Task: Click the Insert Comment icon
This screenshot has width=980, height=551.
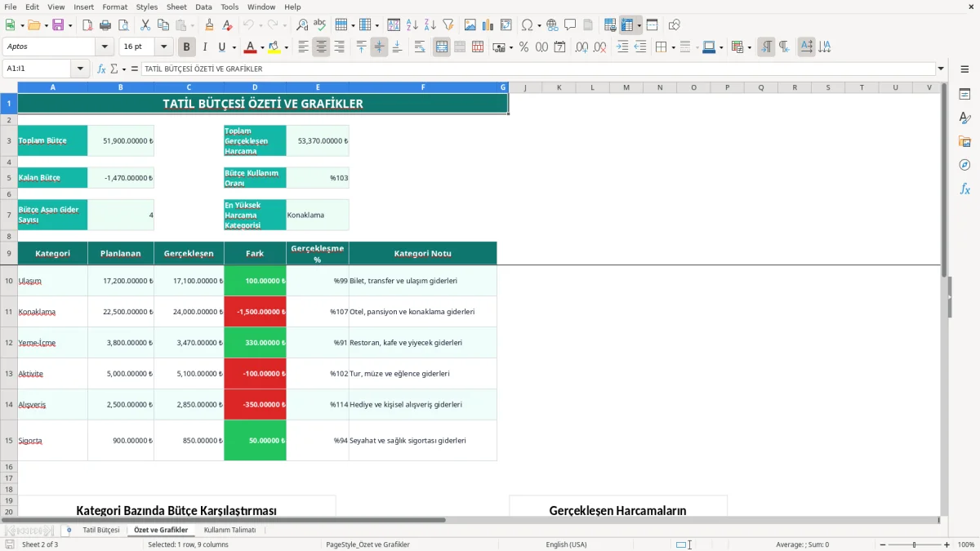Action: [570, 25]
